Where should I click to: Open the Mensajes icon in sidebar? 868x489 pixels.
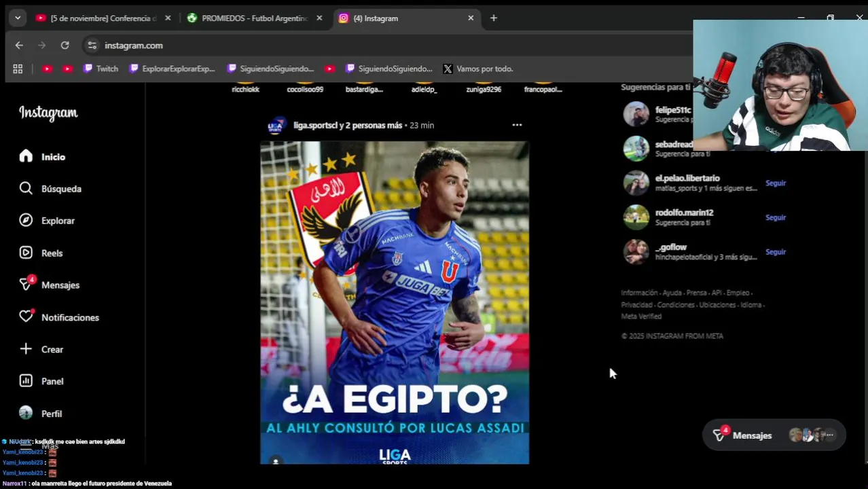coord(26,285)
